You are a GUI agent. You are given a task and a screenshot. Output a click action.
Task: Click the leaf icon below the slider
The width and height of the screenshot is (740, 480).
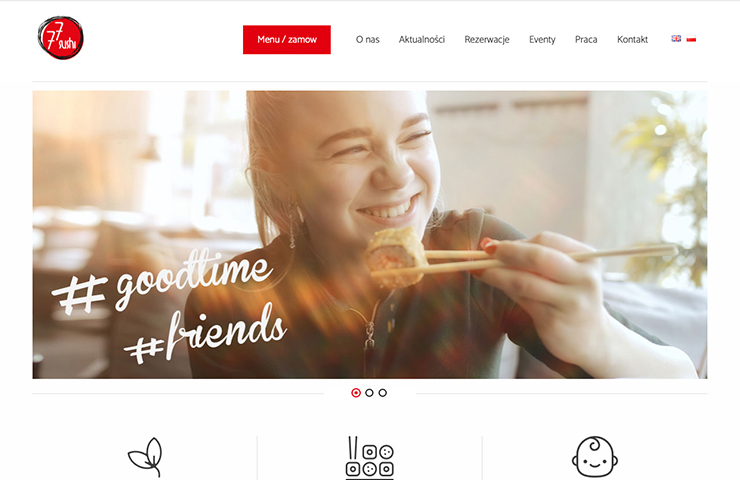pos(145,457)
